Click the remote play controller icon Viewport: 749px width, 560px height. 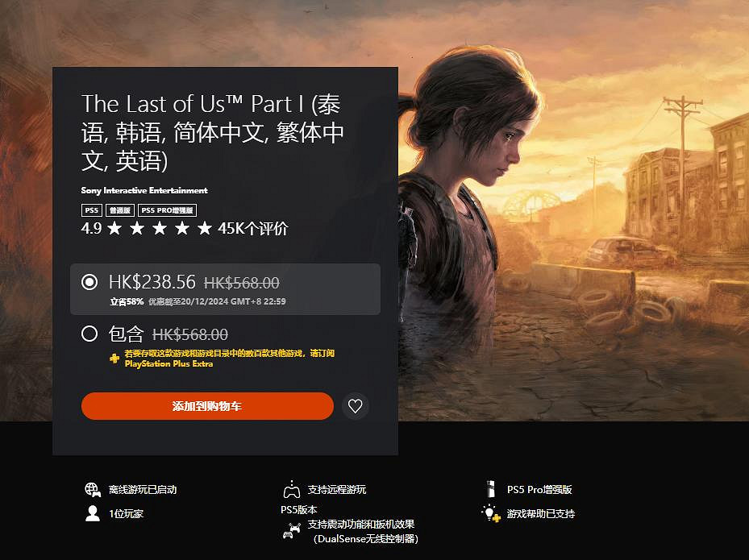click(291, 489)
